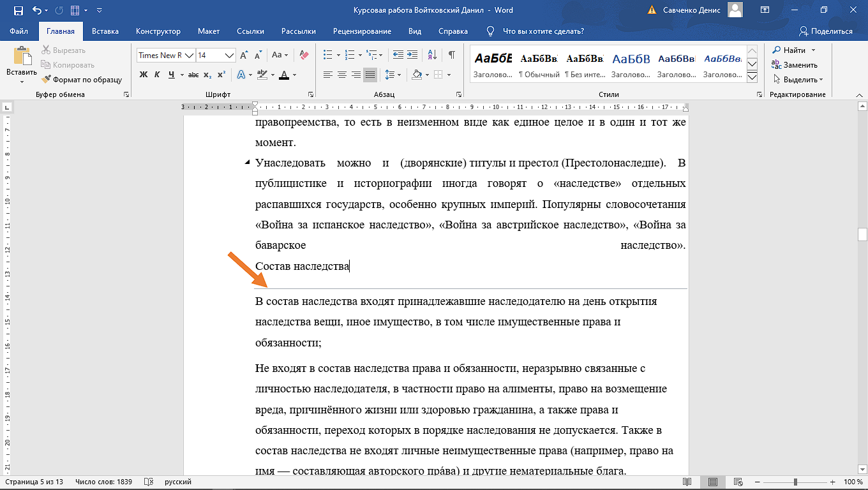Copy selection with Копировать
This screenshot has height=490, width=868.
click(x=68, y=65)
